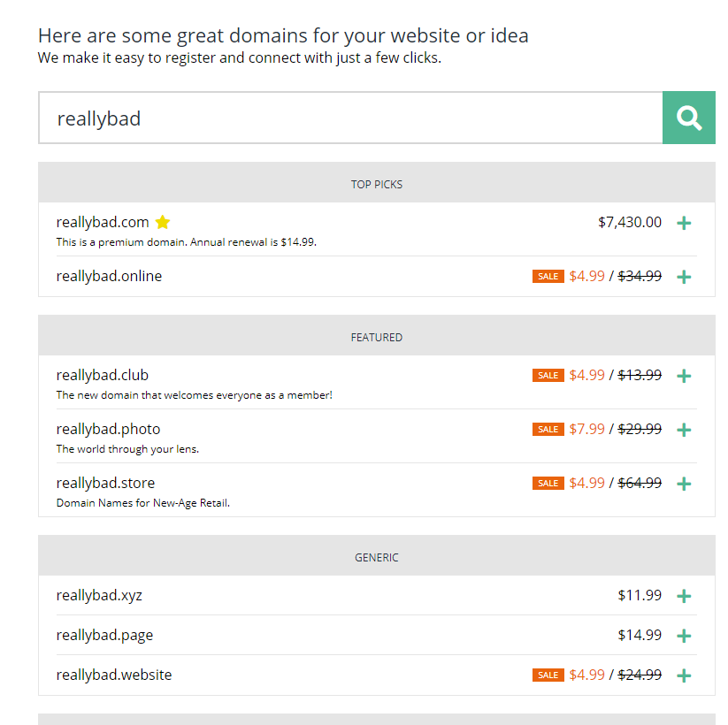Viewport: 728px width, 725px height.
Task: Add reallybad.com to cart with plus icon
Action: tap(684, 223)
